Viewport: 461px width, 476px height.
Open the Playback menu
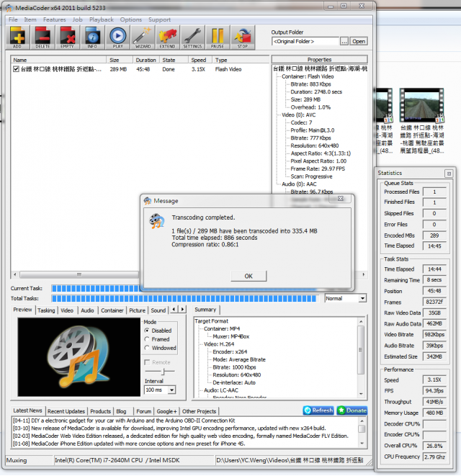coord(101,19)
